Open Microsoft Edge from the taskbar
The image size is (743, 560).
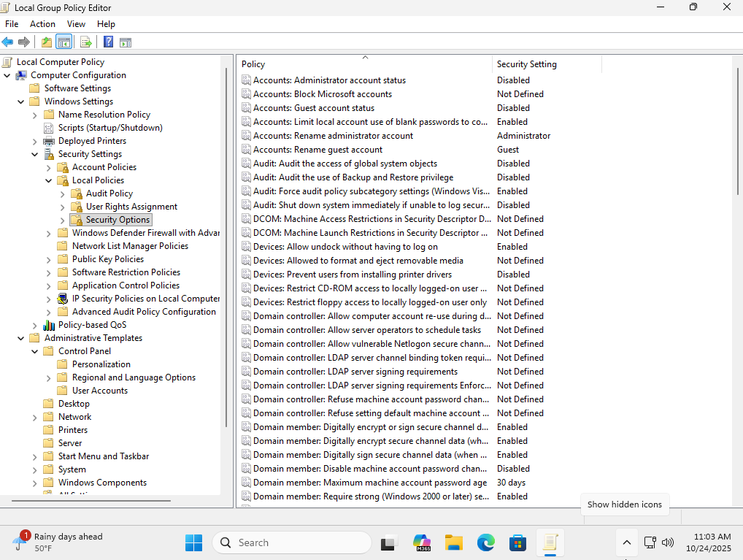[x=485, y=542]
